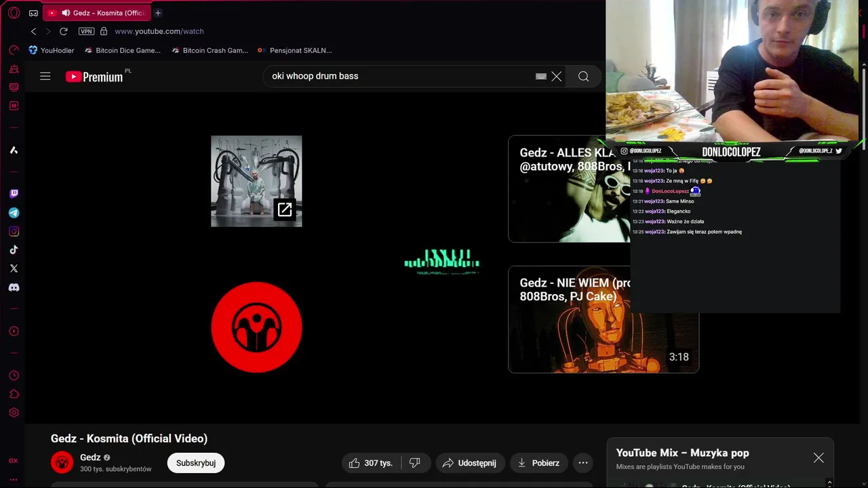Image resolution: width=868 pixels, height=488 pixels.
Task: Go forward with the browser forward arrow
Action: (48, 31)
